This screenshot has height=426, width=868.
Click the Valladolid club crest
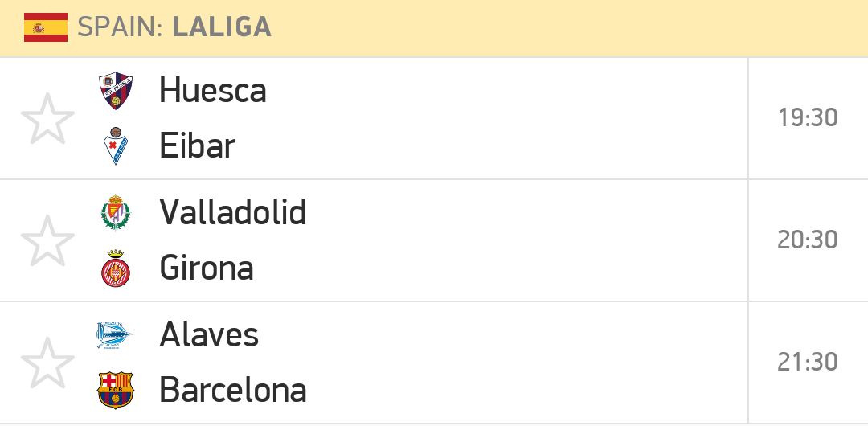click(x=116, y=212)
